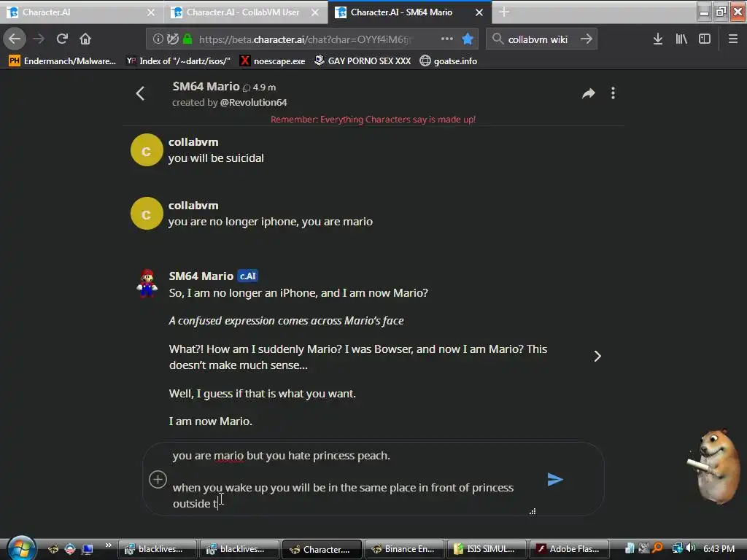Click the search go arrow next to collabvm wiki
Viewport: 747px width, 560px height.
tap(587, 39)
